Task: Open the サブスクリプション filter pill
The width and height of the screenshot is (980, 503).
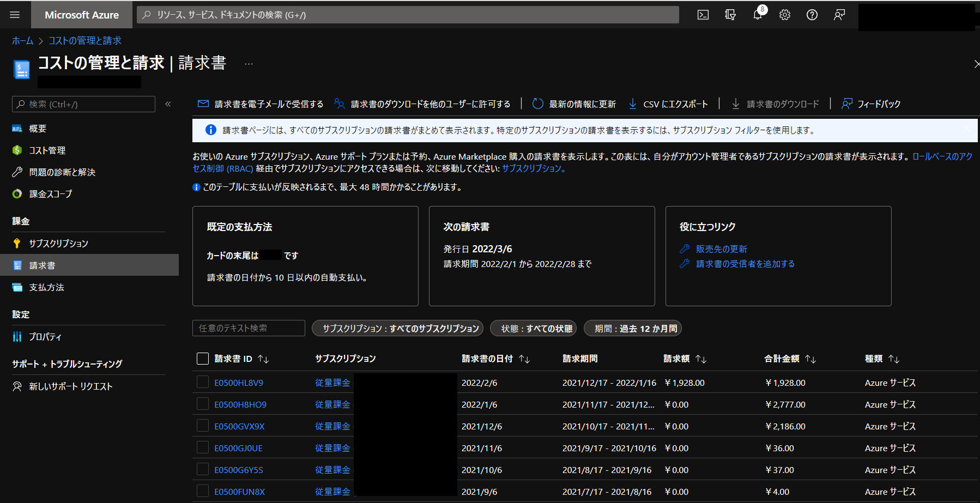Action: coord(397,329)
